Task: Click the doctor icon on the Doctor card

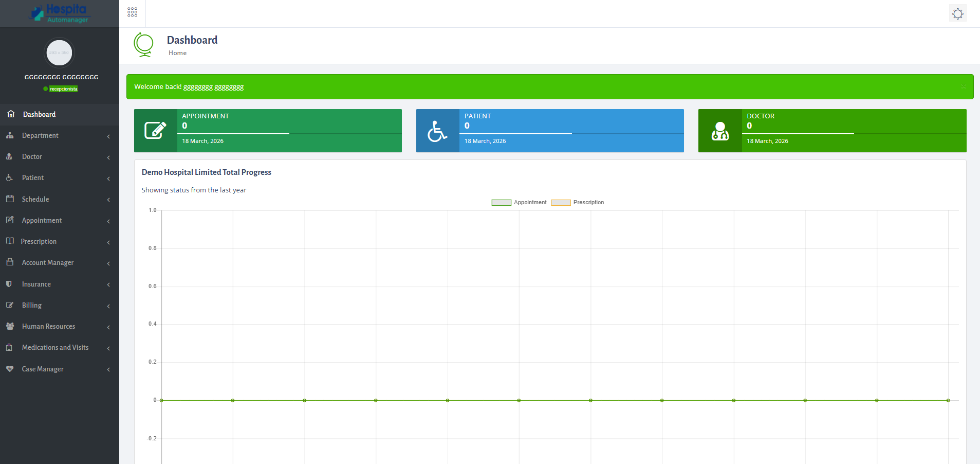Action: point(720,131)
